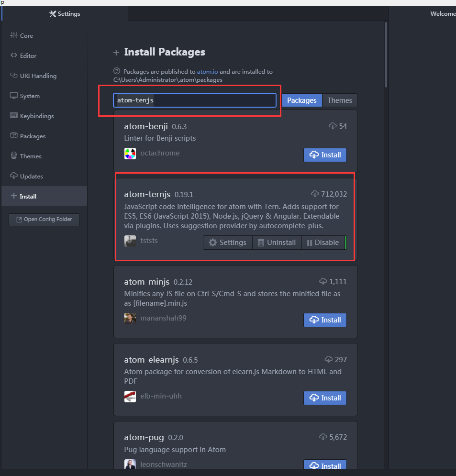The width and height of the screenshot is (456, 476).
Task: Uninstall the atom-ternjs package
Action: [x=277, y=243]
